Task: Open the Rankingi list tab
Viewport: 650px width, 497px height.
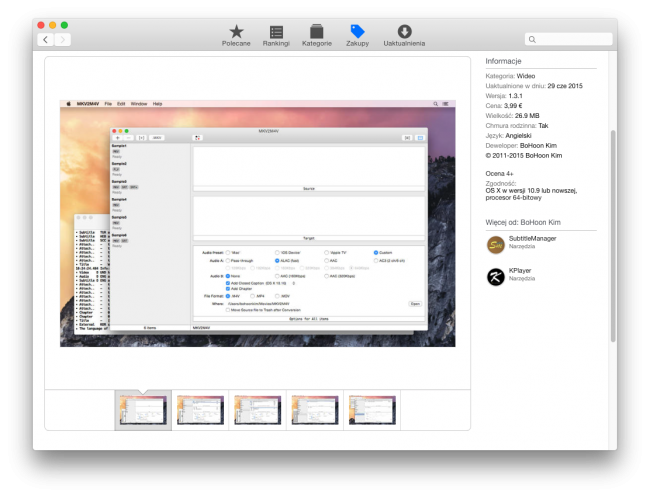Action: [276, 36]
